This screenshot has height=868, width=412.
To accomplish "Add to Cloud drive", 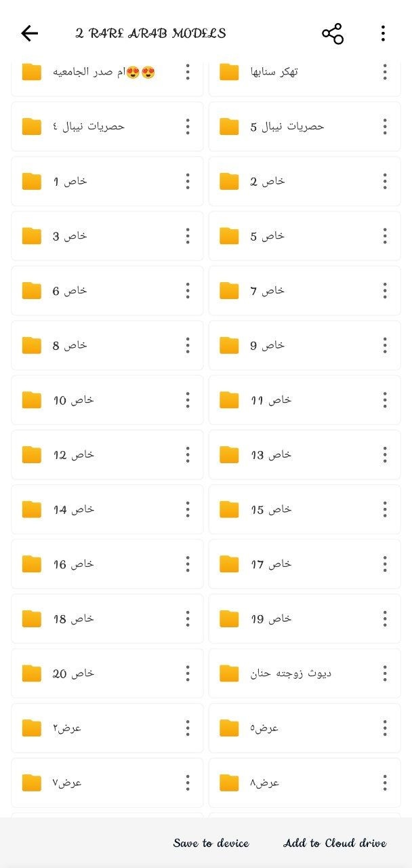I will click(x=335, y=843).
